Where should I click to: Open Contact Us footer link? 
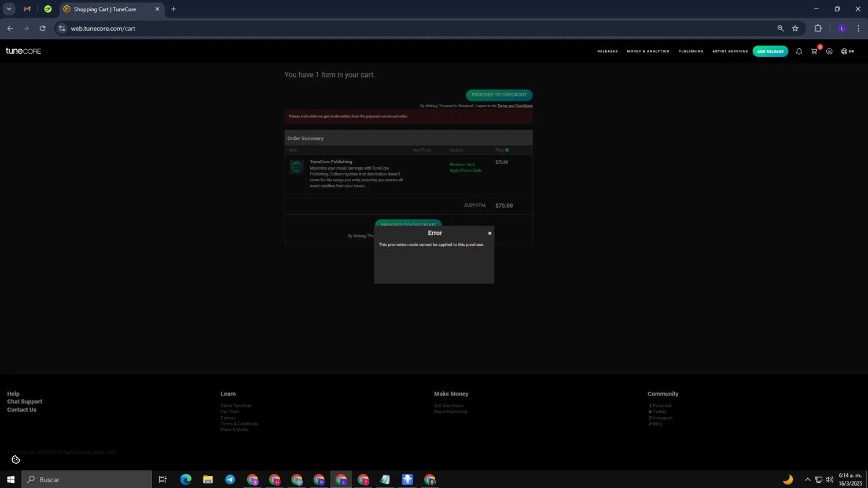coord(21,410)
